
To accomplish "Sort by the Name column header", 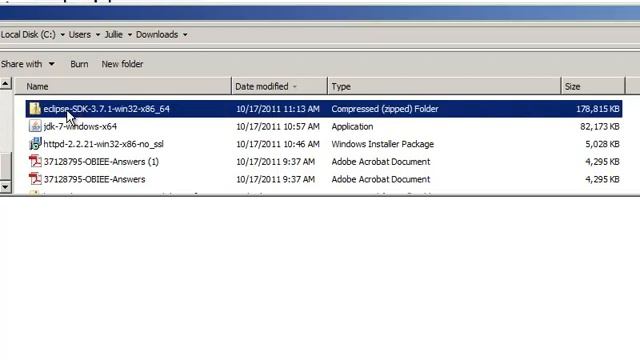I will tap(123, 87).
